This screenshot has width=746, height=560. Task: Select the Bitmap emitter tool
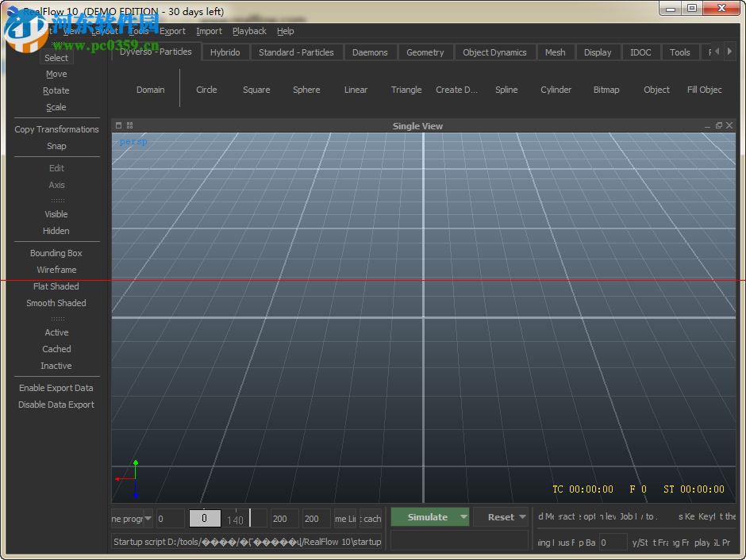(606, 90)
